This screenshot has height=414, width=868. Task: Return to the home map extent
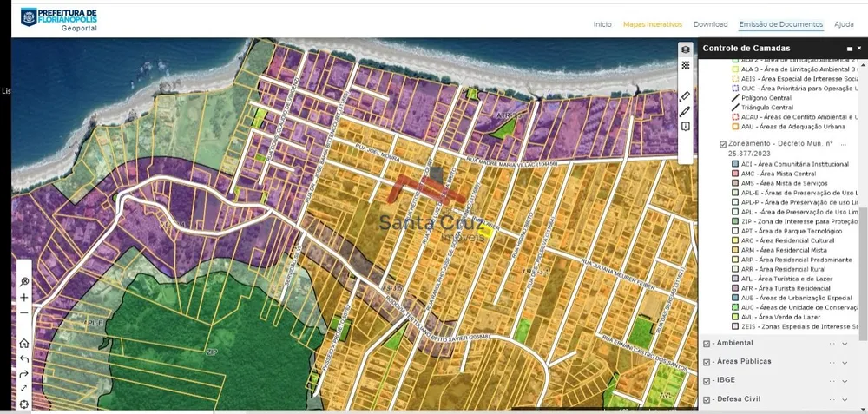(x=23, y=343)
